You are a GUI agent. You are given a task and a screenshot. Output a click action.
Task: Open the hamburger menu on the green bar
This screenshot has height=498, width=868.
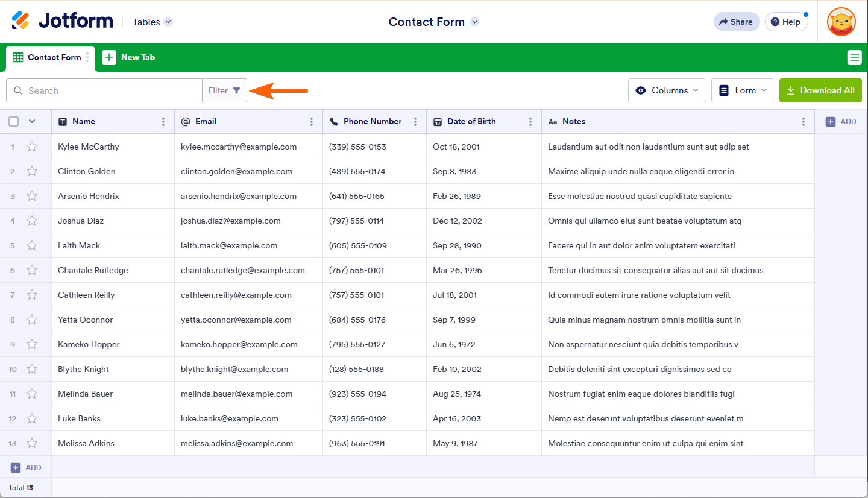pyautogui.click(x=854, y=57)
